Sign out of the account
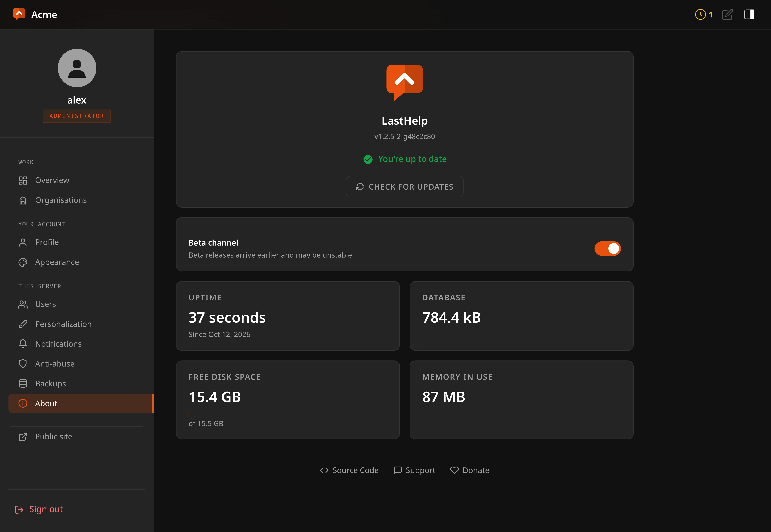This screenshot has width=771, height=532. coord(39,509)
